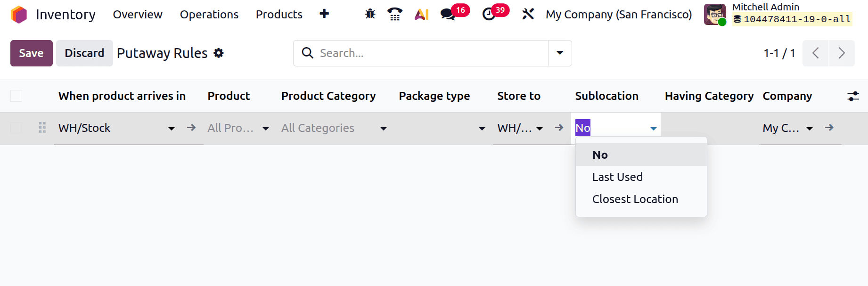This screenshot has height=286, width=868.
Task: Check the row checkbox for the WH/Stock rule
Action: (16, 128)
